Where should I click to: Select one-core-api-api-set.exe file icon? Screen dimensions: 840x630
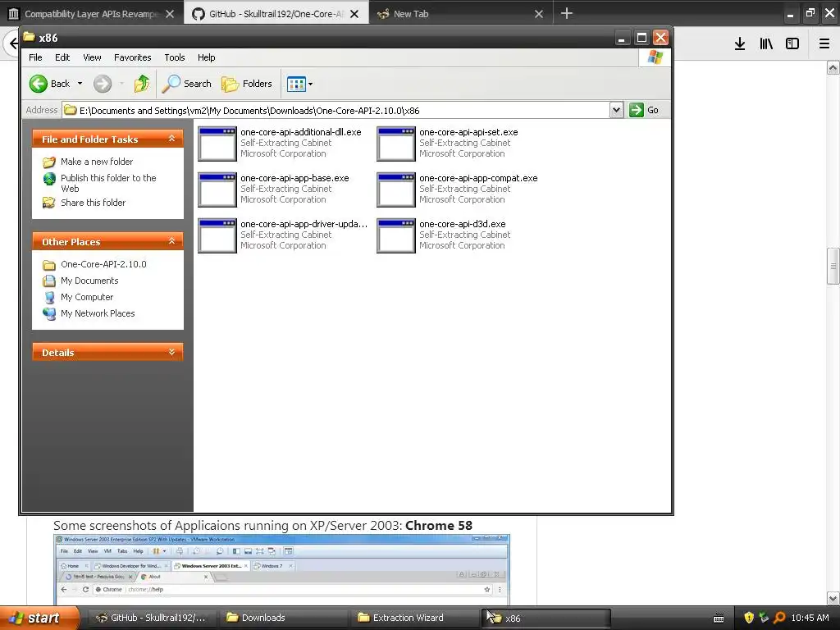[x=396, y=144]
